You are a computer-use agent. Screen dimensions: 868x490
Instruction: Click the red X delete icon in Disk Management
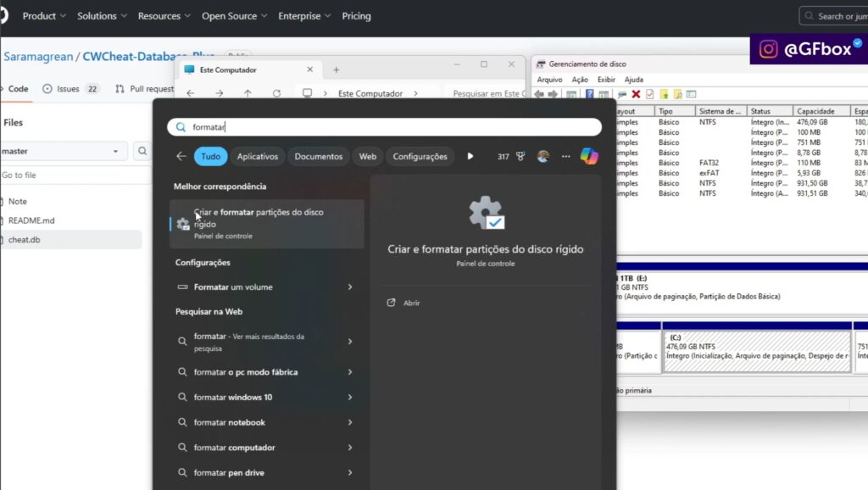636,94
